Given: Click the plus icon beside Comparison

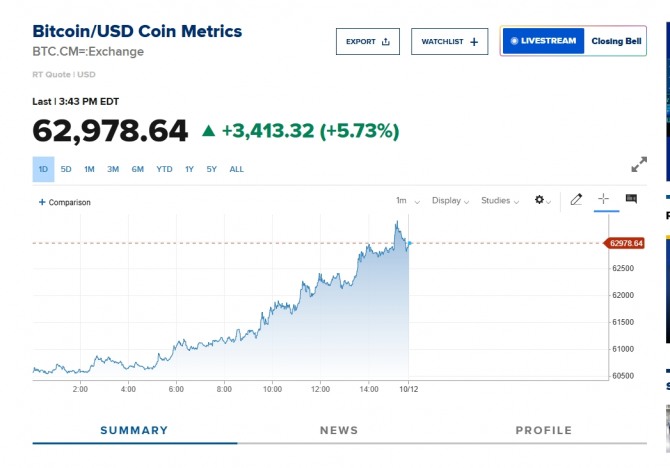Looking at the screenshot, I should [42, 202].
